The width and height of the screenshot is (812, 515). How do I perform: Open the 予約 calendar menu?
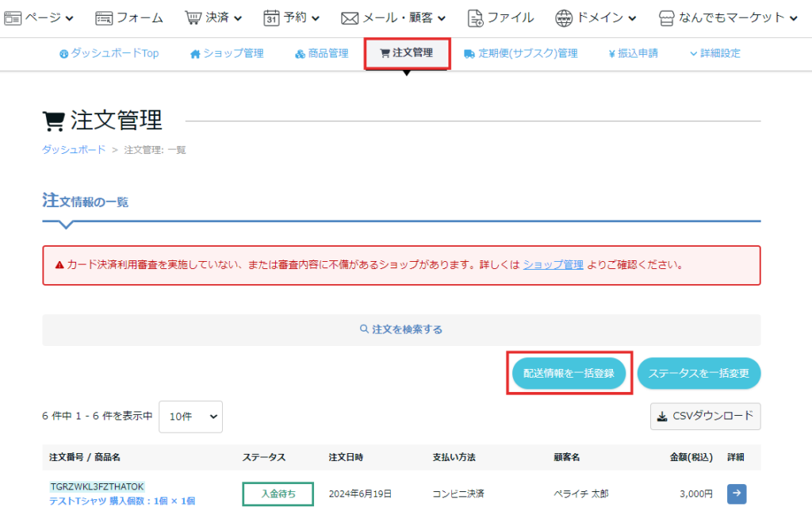(292, 17)
